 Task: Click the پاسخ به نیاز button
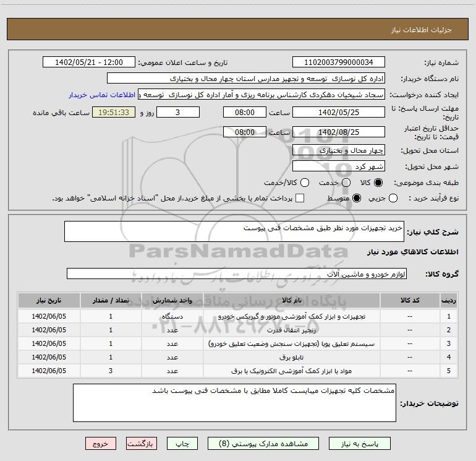pos(359,444)
